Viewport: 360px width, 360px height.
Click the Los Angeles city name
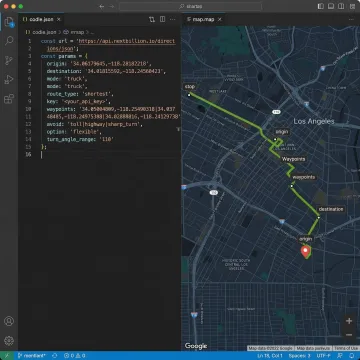click(x=314, y=121)
